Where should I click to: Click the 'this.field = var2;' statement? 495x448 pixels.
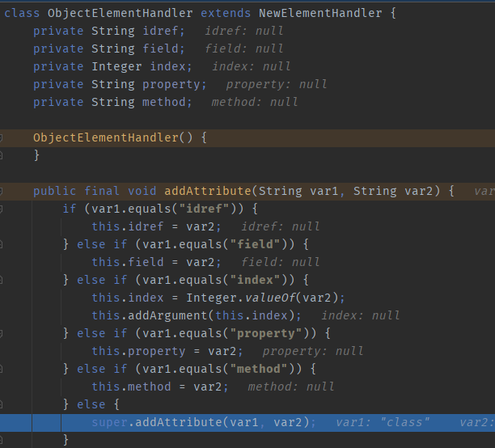(156, 262)
